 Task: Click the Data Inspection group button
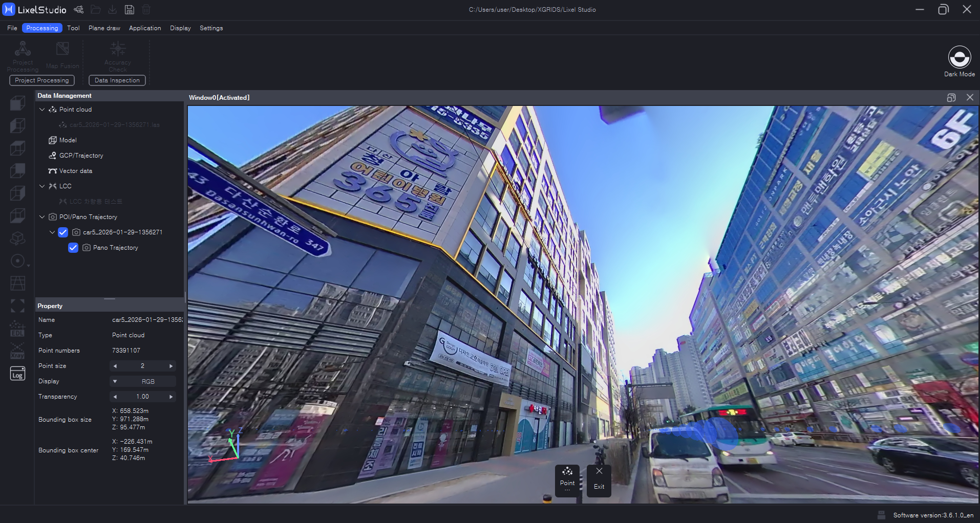(x=117, y=80)
